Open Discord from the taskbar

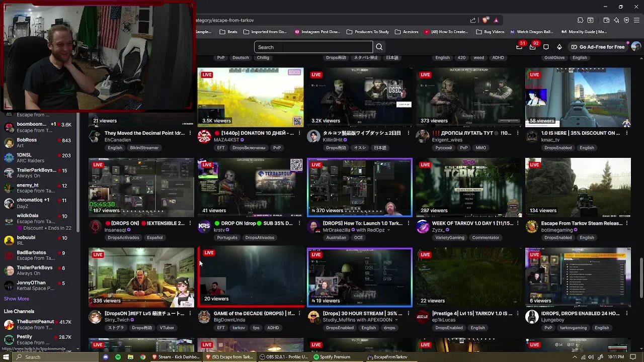tap(106, 357)
